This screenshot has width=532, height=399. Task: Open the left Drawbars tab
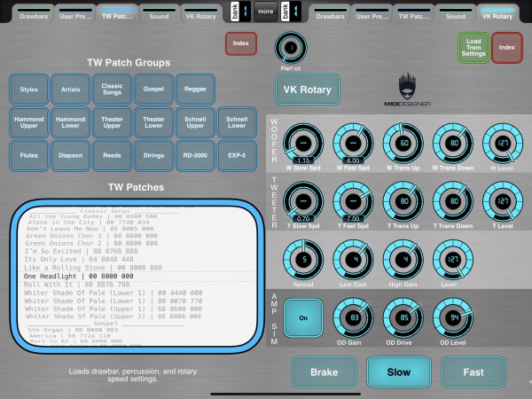(x=34, y=13)
